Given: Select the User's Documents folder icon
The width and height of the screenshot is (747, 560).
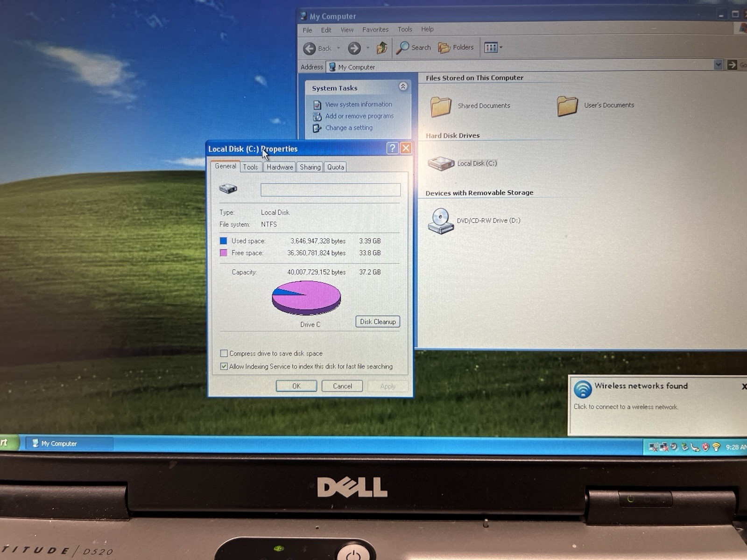Looking at the screenshot, I should [567, 106].
